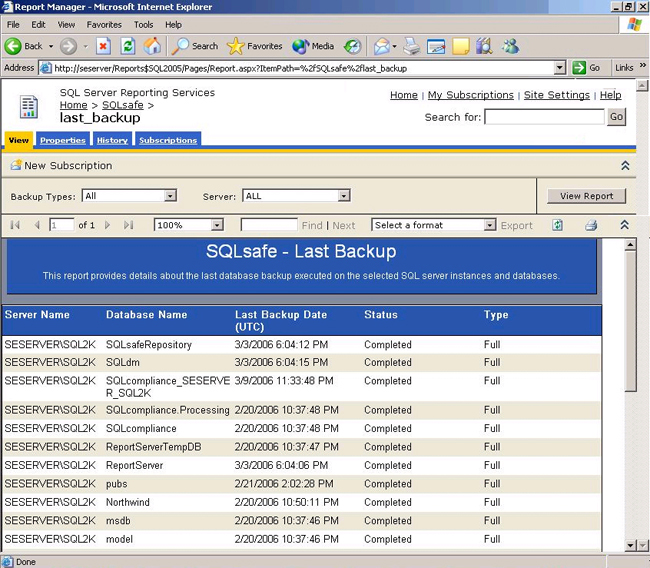Open the Favorites menu
Image resolution: width=650 pixels, height=568 pixels.
tap(104, 24)
